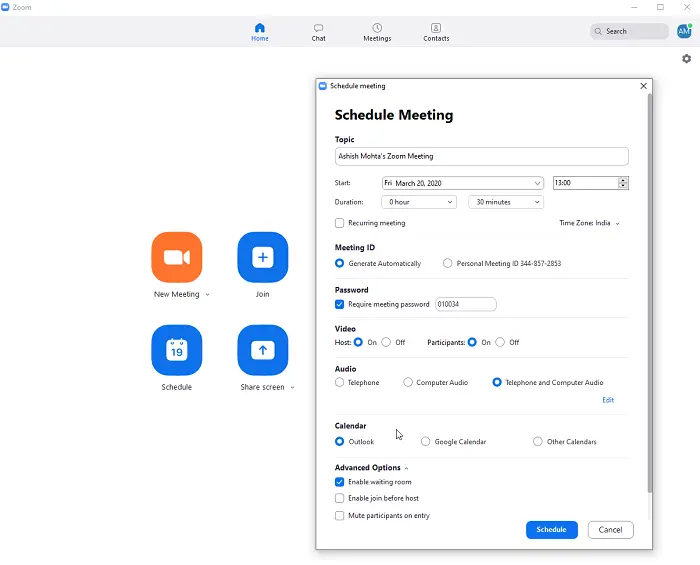Tick the Recurring meeting checkbox
This screenshot has height=565, width=700.
[x=339, y=223]
